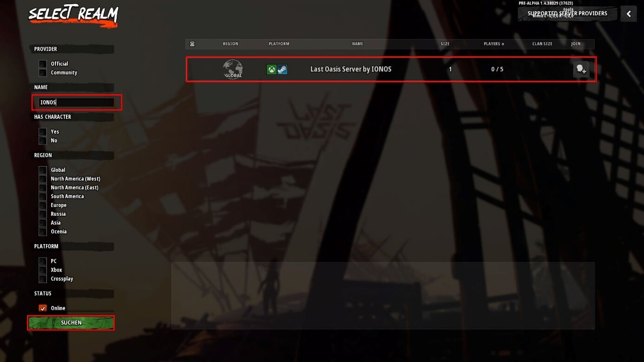Screen dimensions: 644x362
Task: Click the Region column header
Action: pos(230,44)
